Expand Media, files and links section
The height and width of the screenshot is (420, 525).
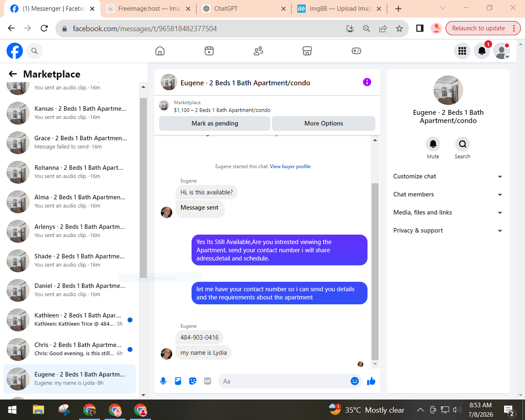tap(448, 212)
